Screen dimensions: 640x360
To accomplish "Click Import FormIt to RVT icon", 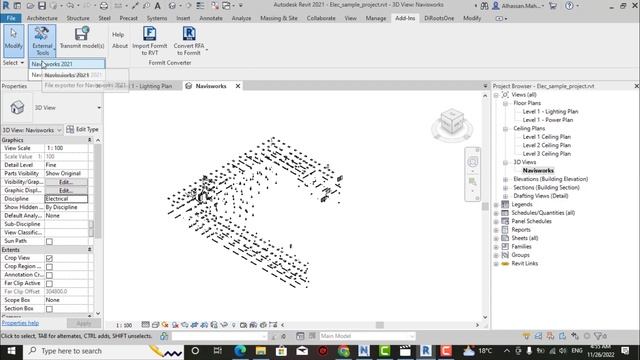I will (x=149, y=33).
